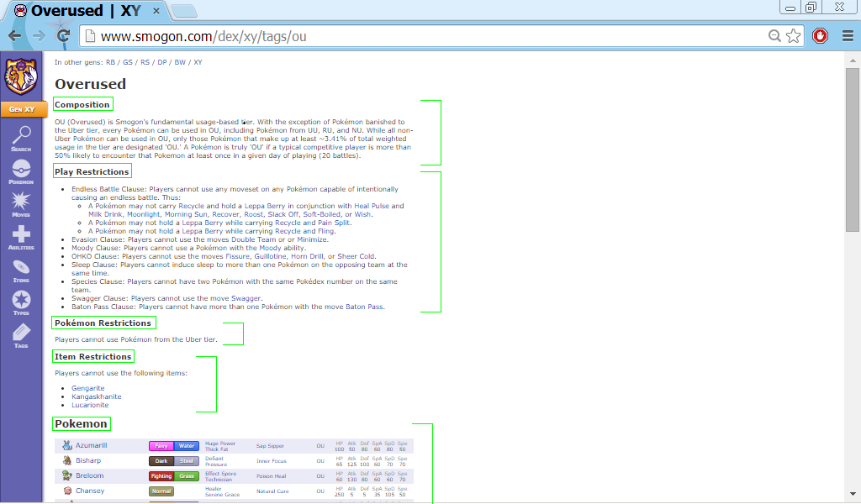
Task: Open the Pokemon pokeball sidebar icon
Action: (x=21, y=171)
